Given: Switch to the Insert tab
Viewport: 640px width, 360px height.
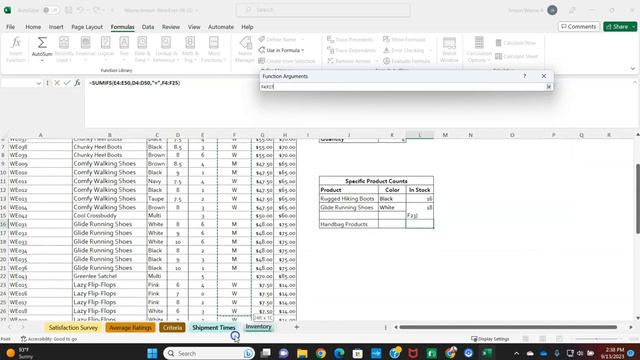Looking at the screenshot, I should pyautogui.click(x=56, y=27).
